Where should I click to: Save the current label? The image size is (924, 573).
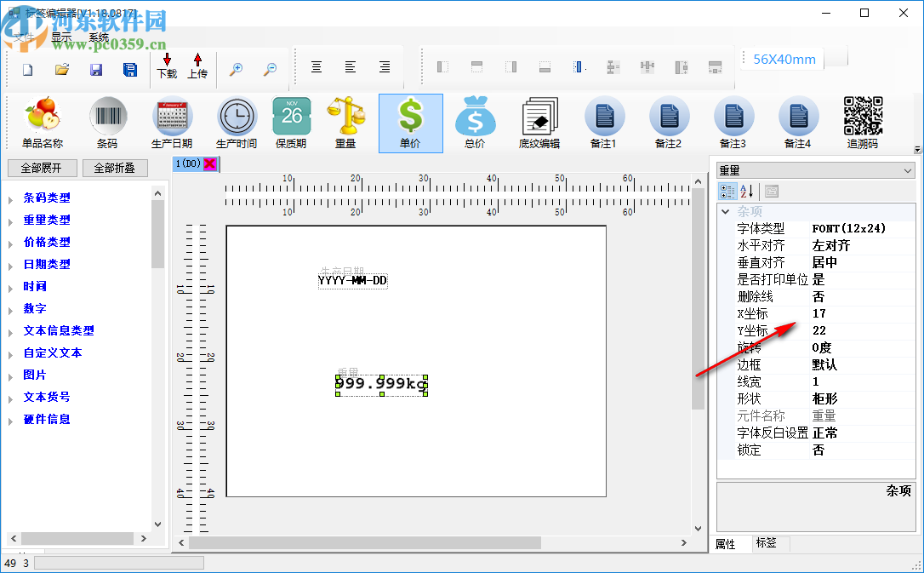coord(96,70)
